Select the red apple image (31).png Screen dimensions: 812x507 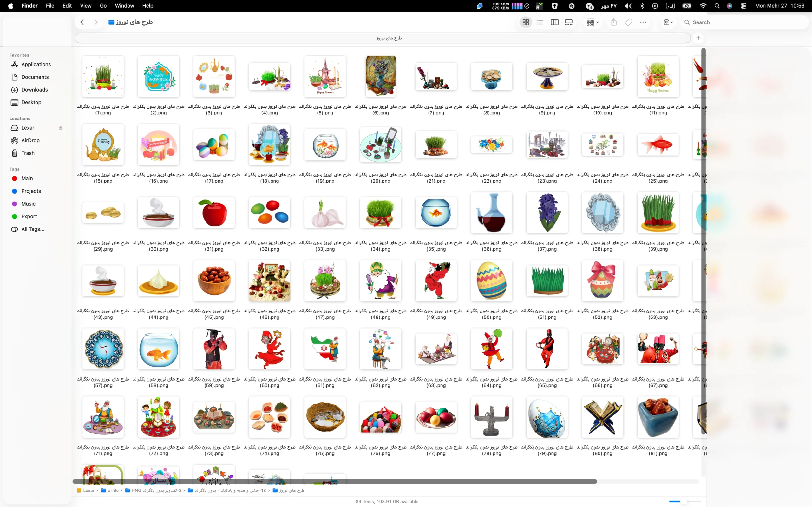point(214,213)
